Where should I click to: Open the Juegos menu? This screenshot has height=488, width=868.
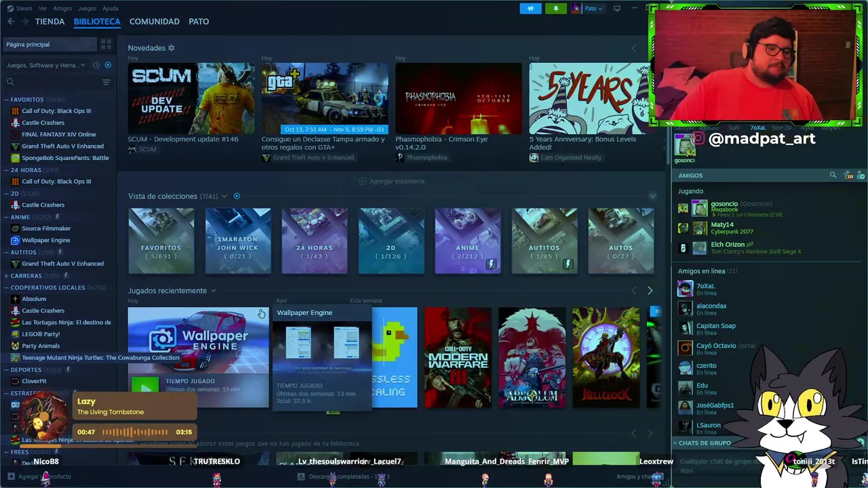(x=87, y=8)
